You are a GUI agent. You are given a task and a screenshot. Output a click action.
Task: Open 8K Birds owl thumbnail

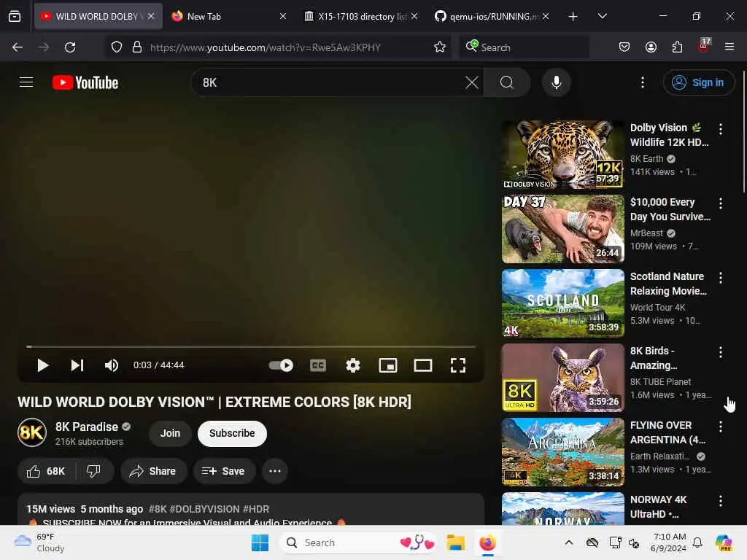(x=563, y=378)
